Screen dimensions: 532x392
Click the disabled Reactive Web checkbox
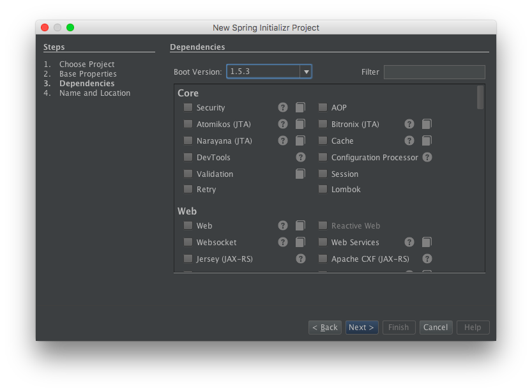pos(323,225)
